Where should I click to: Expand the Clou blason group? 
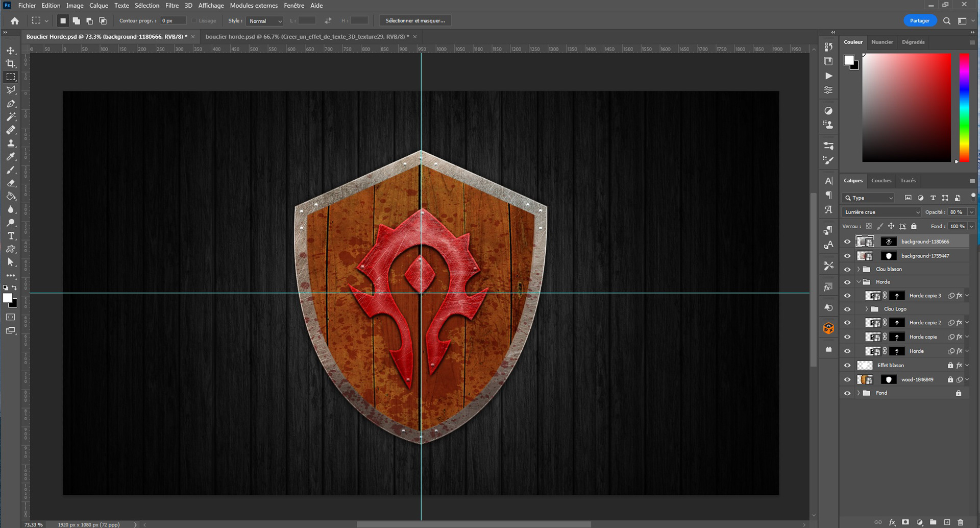[859, 269]
